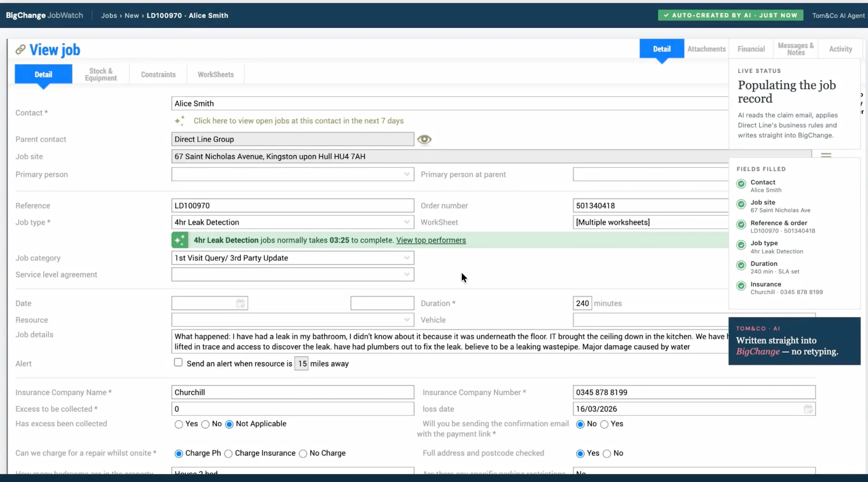The width and height of the screenshot is (868, 482).
Task: Click the Order number input field
Action: 651,205
